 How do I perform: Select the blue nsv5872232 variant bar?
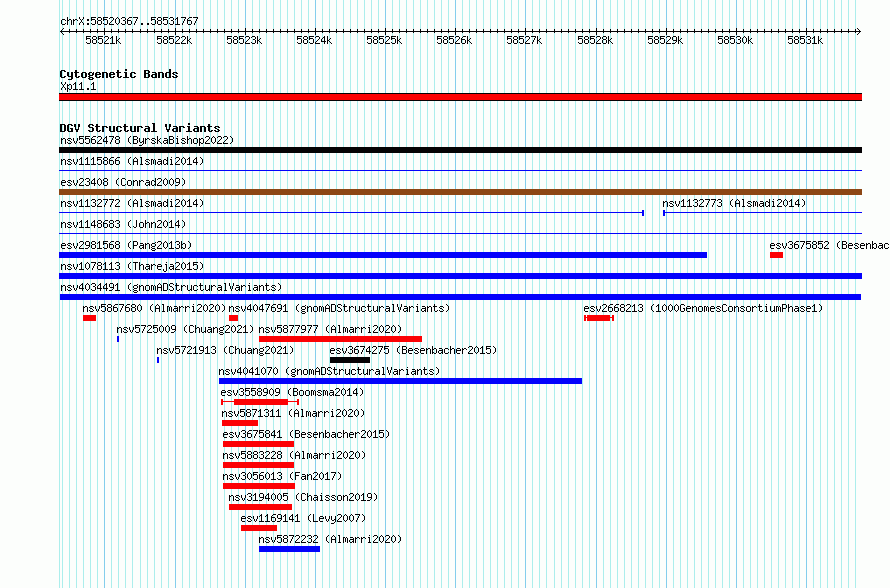(x=289, y=549)
